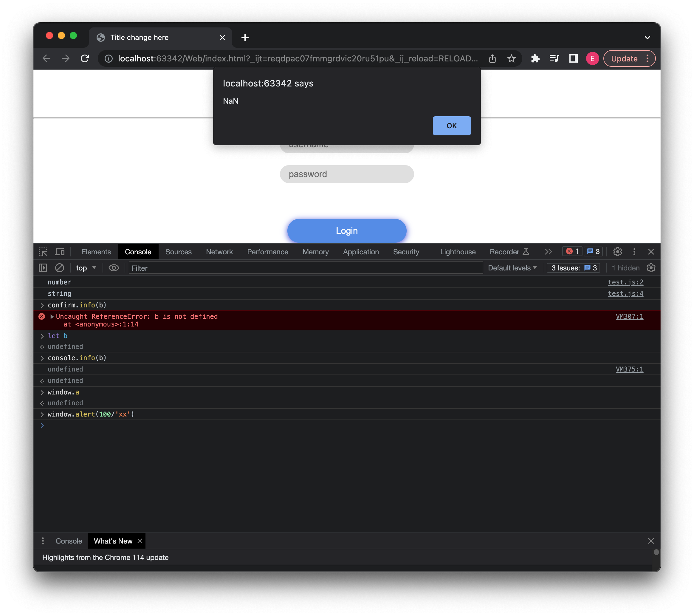Image resolution: width=694 pixels, height=616 pixels.
Task: Click the Chrome three-dot menu next to Update
Action: [x=647, y=58]
